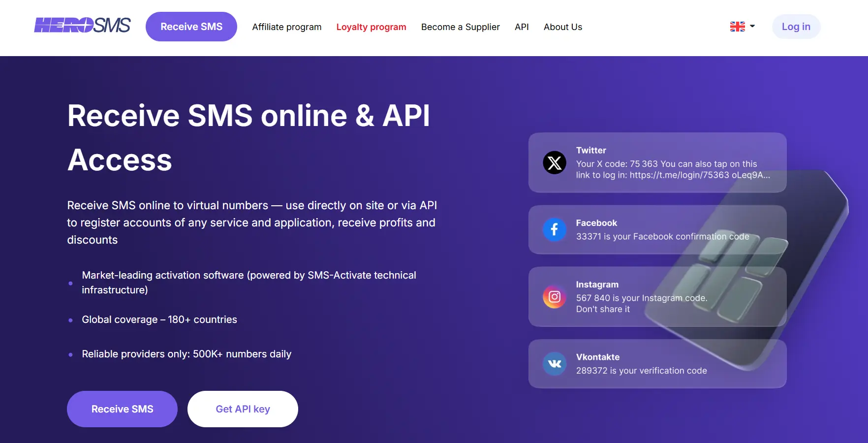Viewport: 868px width, 443px height.
Task: Click the Get API key button
Action: [243, 409]
